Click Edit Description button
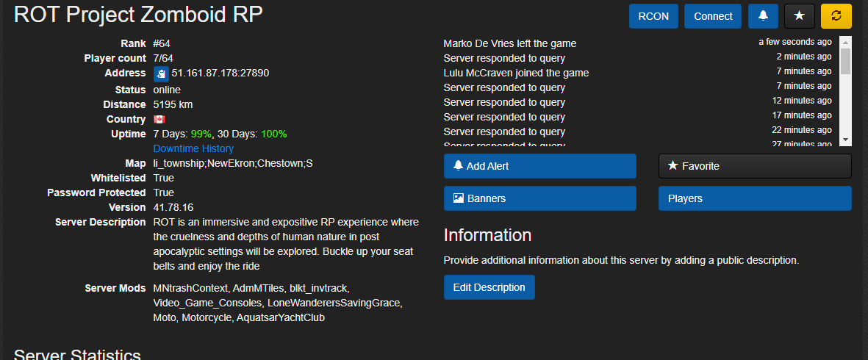Viewport: 868px width, 360px height. click(489, 287)
